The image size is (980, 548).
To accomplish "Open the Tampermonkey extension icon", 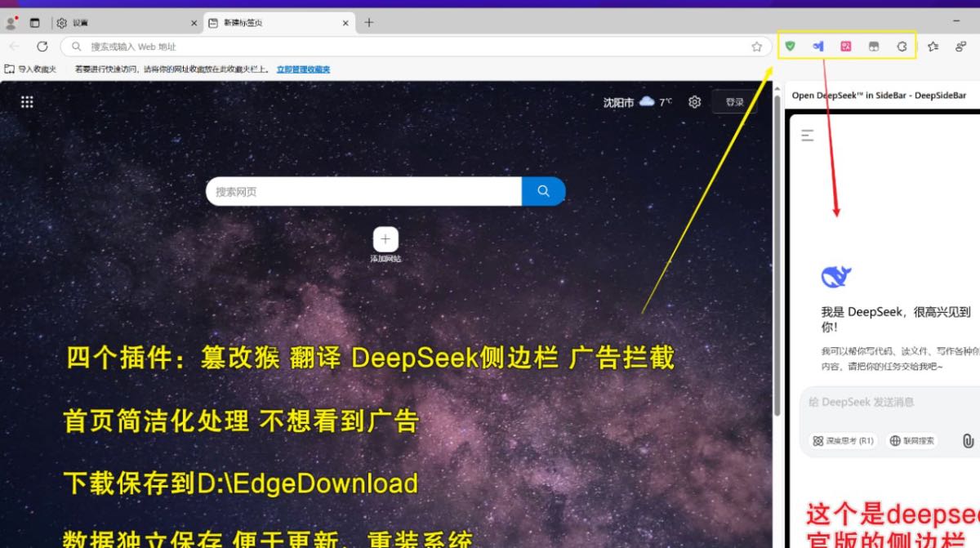I will click(874, 47).
